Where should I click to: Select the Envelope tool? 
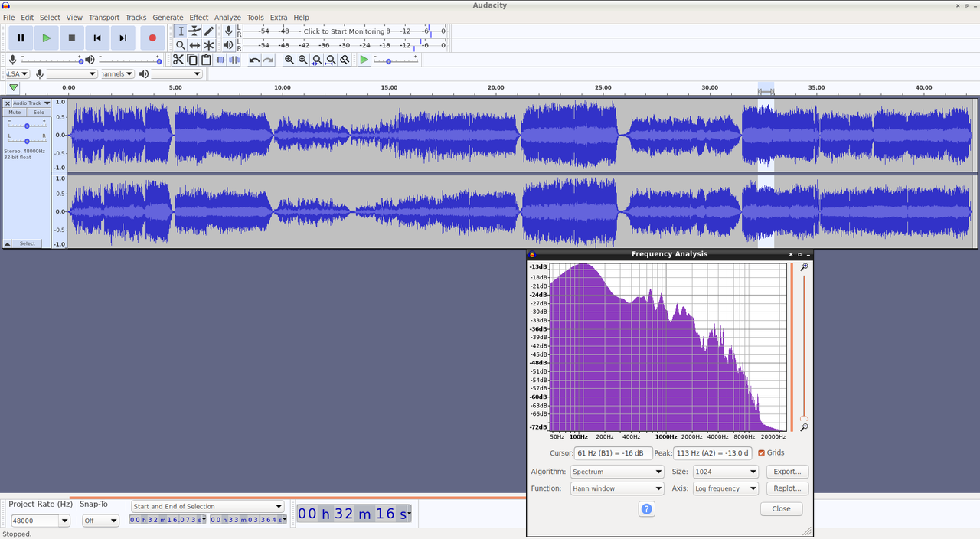click(194, 31)
